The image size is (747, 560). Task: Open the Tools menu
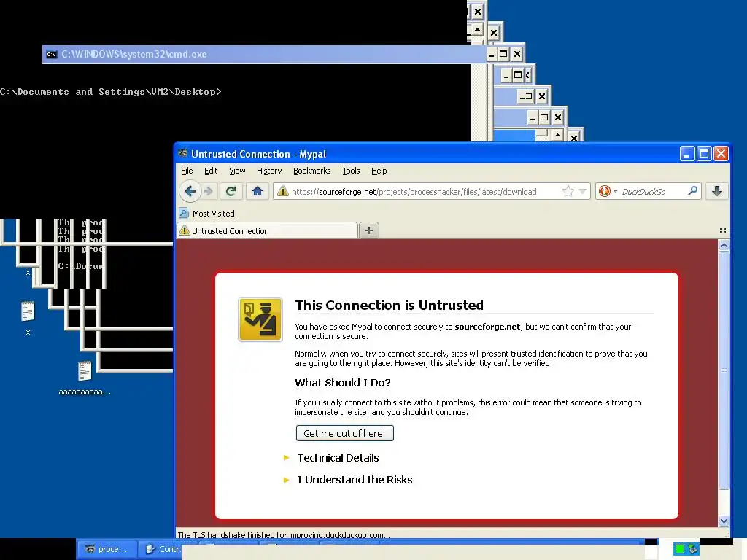(x=351, y=171)
